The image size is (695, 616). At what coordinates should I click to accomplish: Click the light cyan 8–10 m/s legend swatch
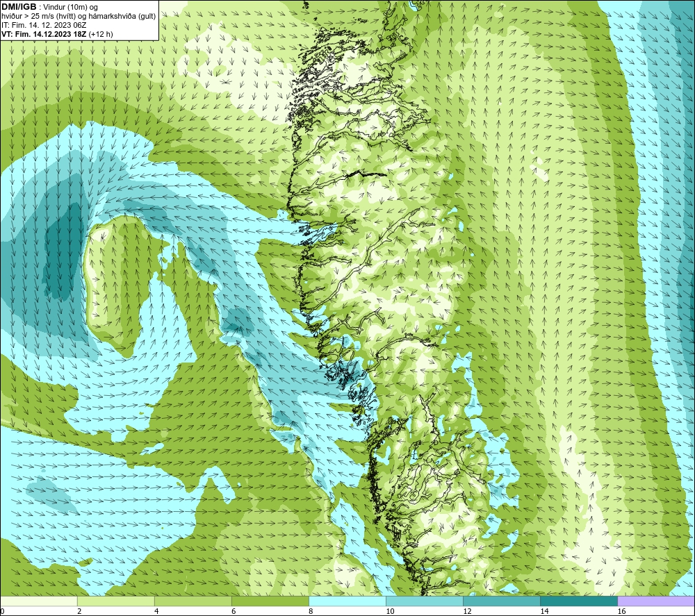pos(347,601)
